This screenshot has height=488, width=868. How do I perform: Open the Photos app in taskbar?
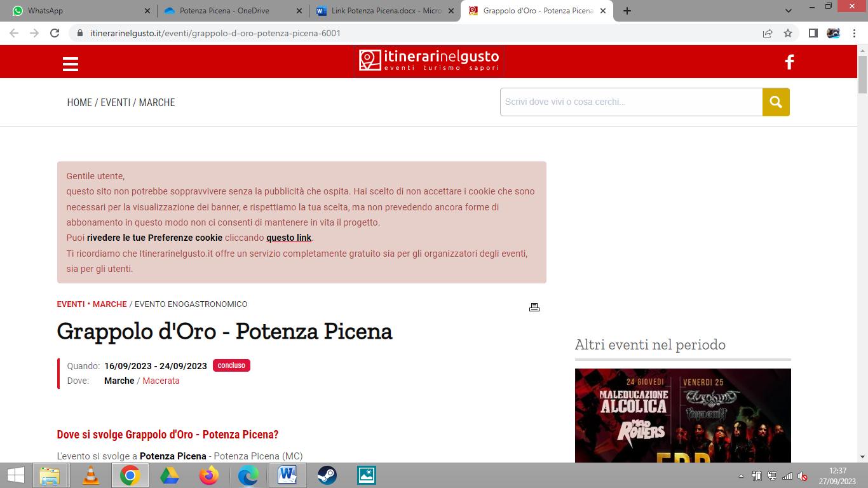[x=366, y=475]
